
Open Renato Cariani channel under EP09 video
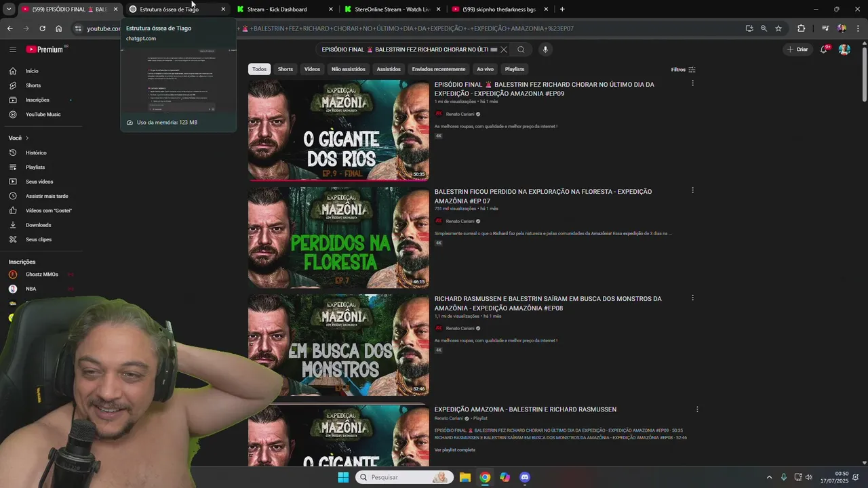coord(460,114)
